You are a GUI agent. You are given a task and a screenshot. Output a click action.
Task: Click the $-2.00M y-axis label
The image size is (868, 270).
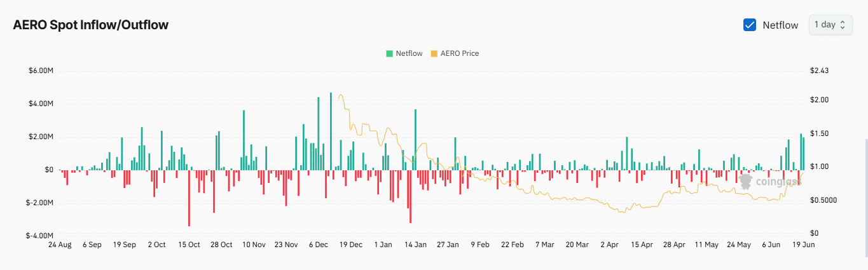click(x=39, y=203)
